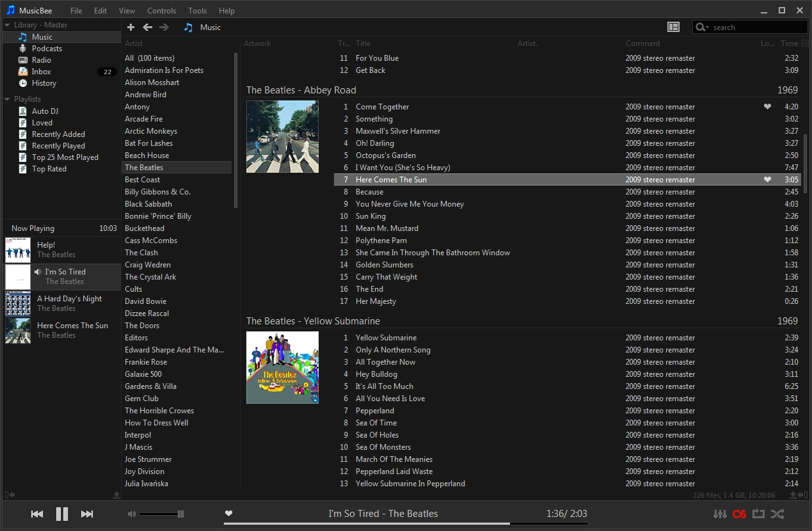Image resolution: width=812 pixels, height=531 pixels.
Task: Love the playing track with heart icon
Action: click(228, 513)
